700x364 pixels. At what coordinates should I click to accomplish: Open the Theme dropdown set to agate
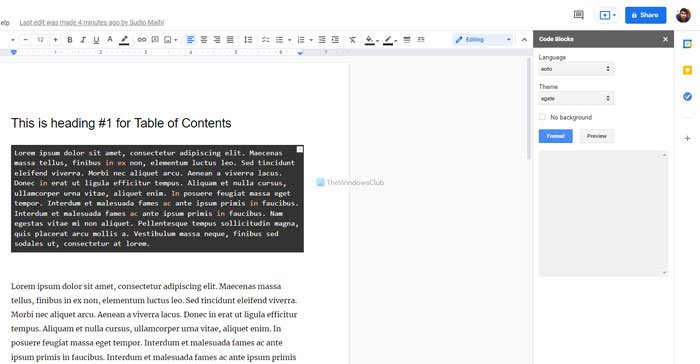[576, 98]
